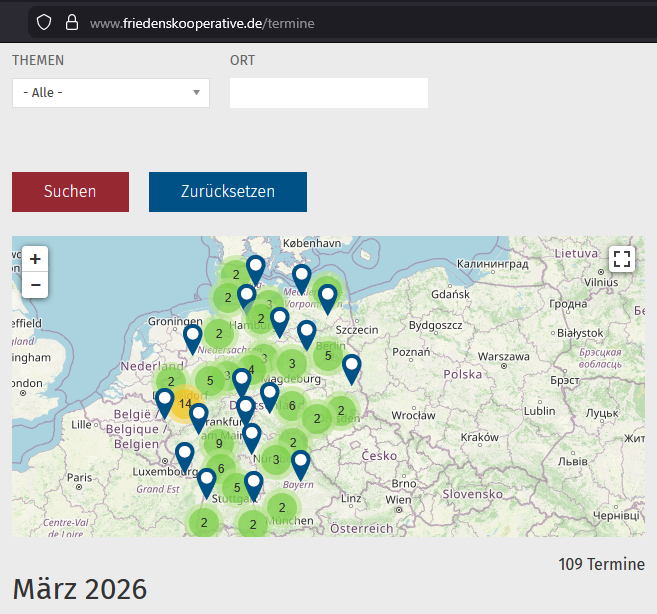Viewport: 657px width, 614px height.
Task: Open the Themen dropdown
Action: (x=110, y=93)
